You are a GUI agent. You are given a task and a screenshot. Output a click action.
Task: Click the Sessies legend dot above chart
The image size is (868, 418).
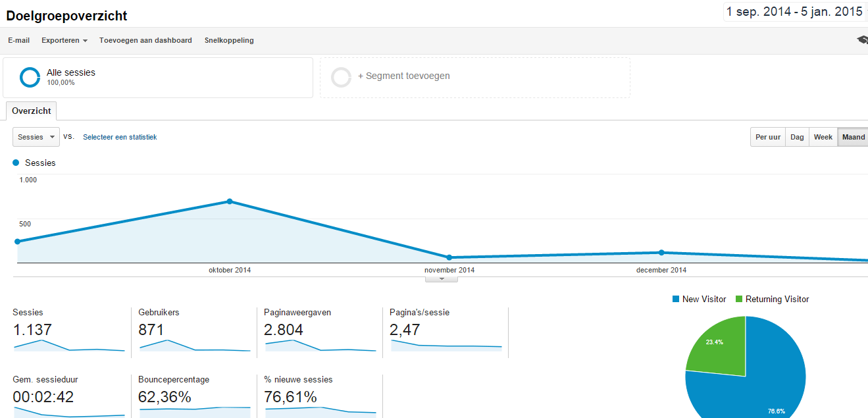[16, 163]
